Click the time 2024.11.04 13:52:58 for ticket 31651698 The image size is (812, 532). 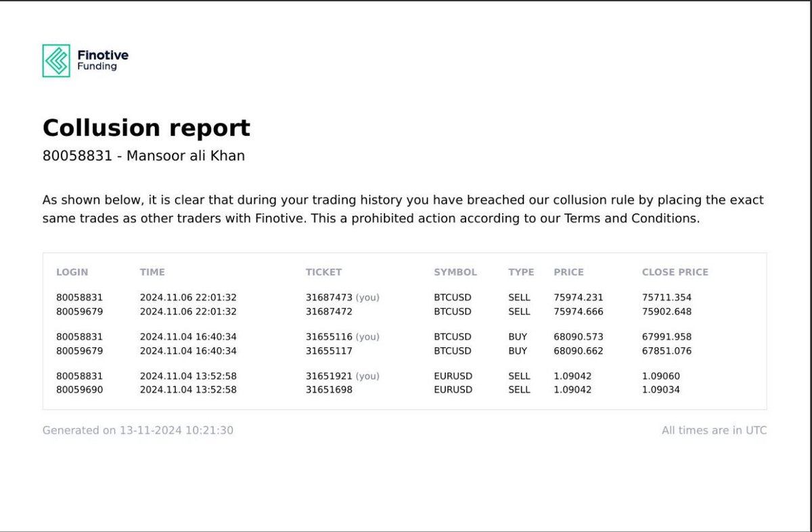[x=188, y=390]
